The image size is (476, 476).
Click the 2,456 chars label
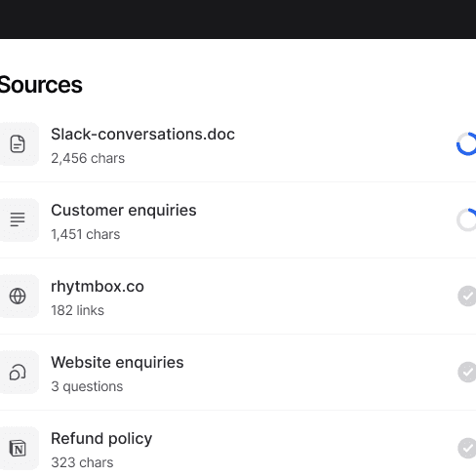(88, 158)
